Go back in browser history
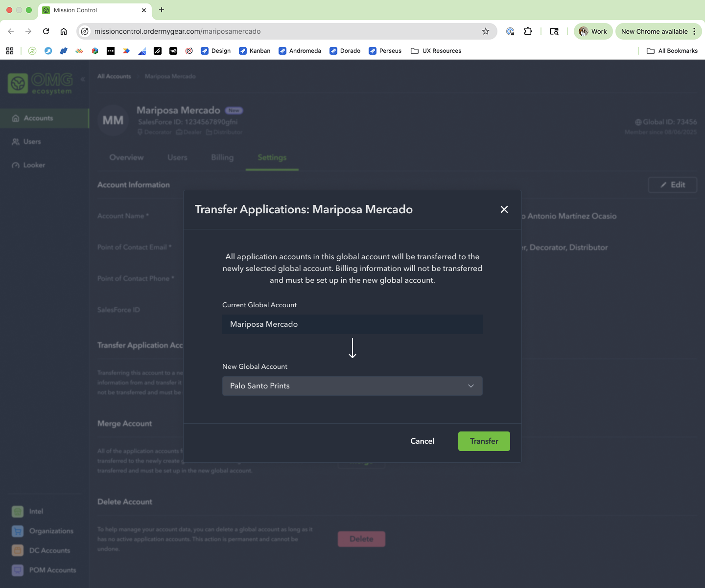 11,31
